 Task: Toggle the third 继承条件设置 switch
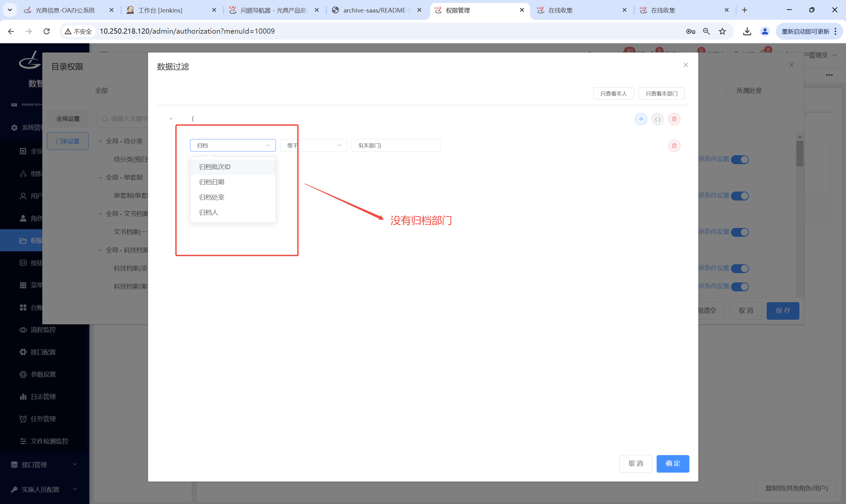point(740,232)
